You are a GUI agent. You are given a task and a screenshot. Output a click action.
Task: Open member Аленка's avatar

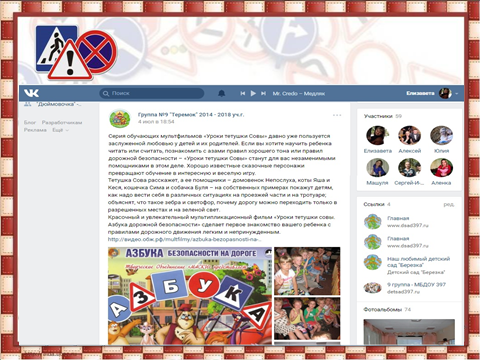pyautogui.click(x=441, y=167)
